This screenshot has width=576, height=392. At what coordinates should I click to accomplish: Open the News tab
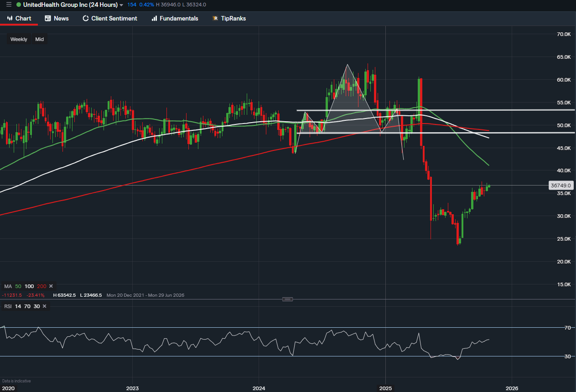tap(57, 18)
